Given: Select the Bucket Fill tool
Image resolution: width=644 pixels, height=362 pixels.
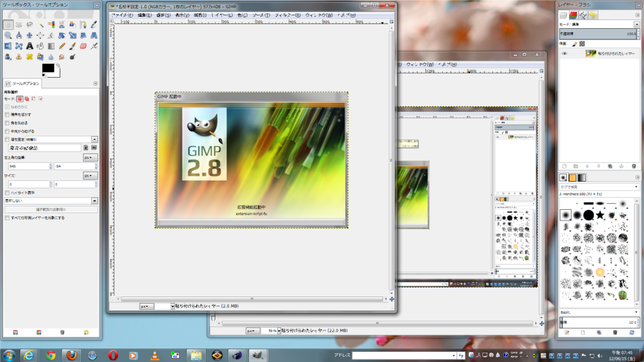Looking at the screenshot, I should pos(40,46).
